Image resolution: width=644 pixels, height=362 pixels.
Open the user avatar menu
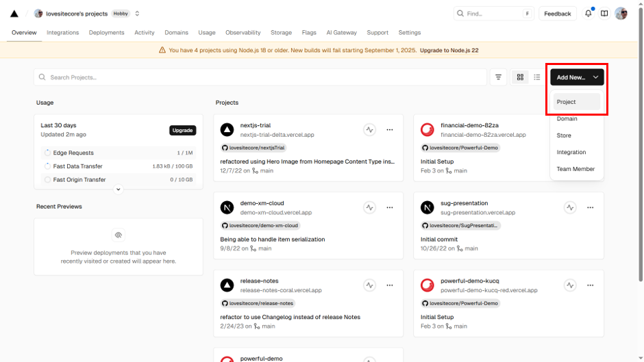(x=621, y=14)
